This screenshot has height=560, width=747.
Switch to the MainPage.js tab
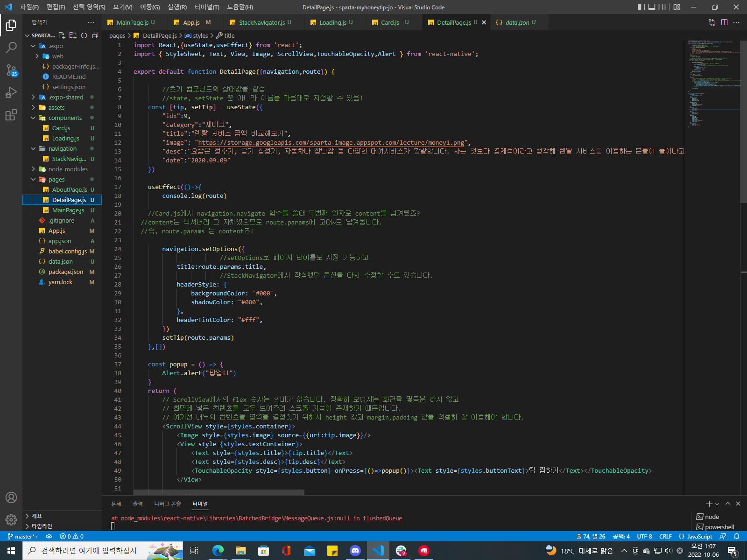point(132,22)
